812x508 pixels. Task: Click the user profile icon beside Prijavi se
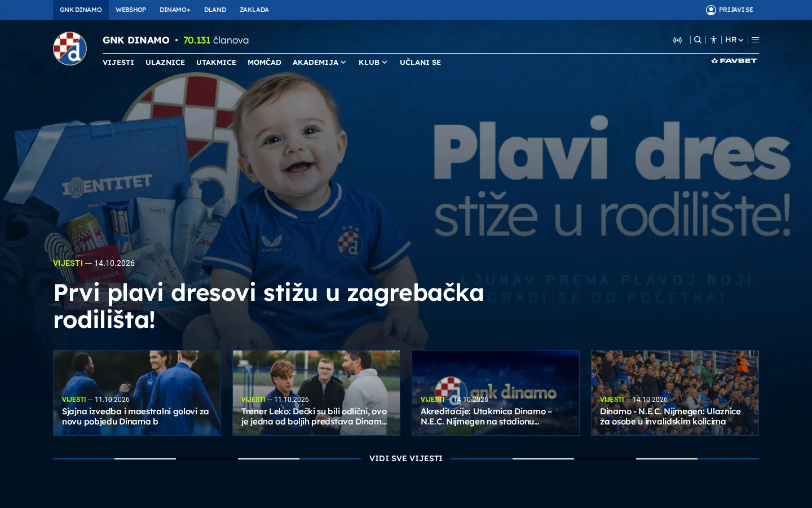point(710,10)
